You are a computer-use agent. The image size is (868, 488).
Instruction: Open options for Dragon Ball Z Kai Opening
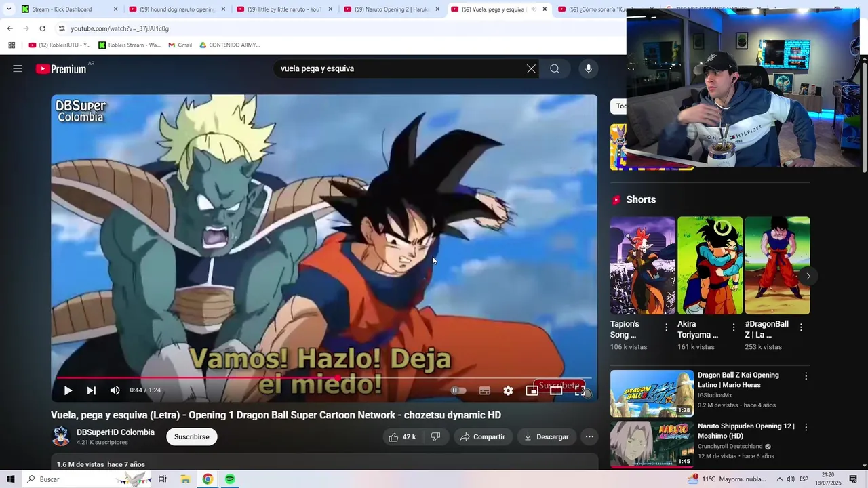point(806,376)
